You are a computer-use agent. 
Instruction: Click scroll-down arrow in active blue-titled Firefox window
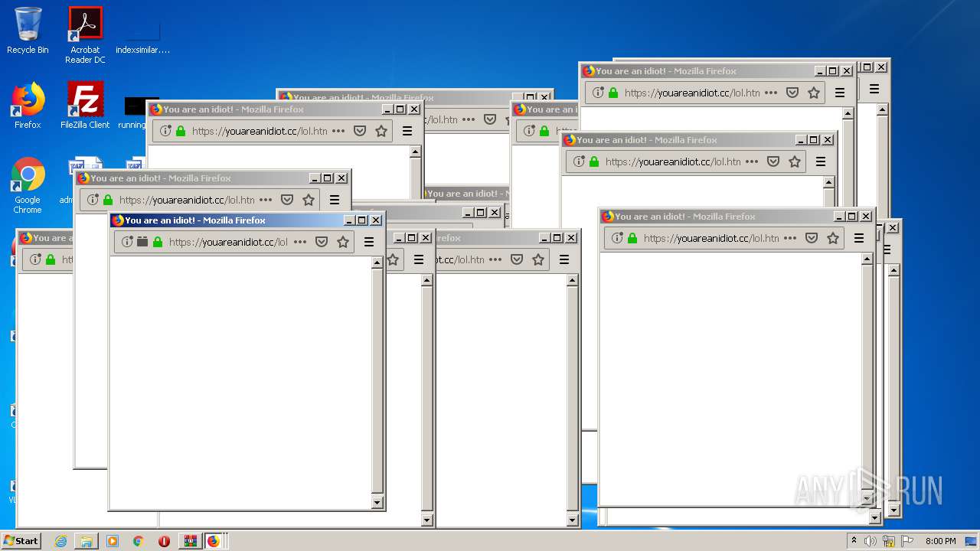pyautogui.click(x=377, y=503)
